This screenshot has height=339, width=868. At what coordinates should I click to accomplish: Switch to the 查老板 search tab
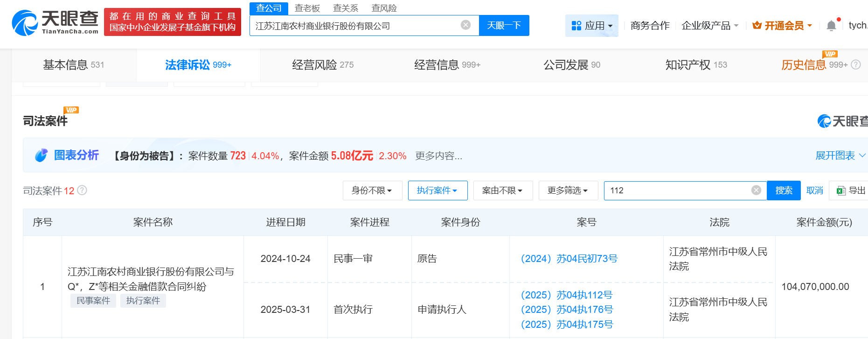(307, 8)
